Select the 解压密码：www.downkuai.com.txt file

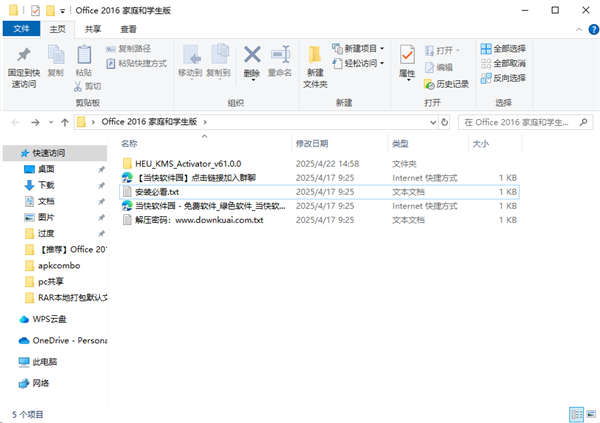point(319,220)
